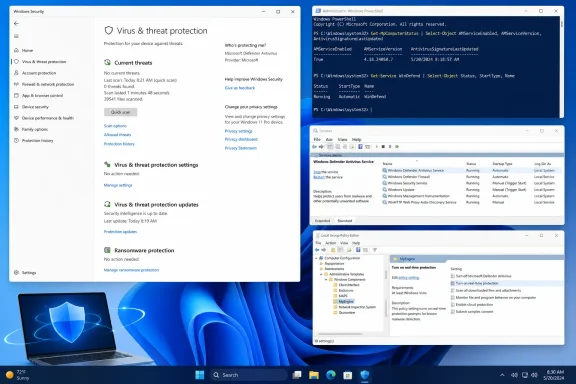
Task: Click the Start Service play icon in Services
Action: point(377,147)
